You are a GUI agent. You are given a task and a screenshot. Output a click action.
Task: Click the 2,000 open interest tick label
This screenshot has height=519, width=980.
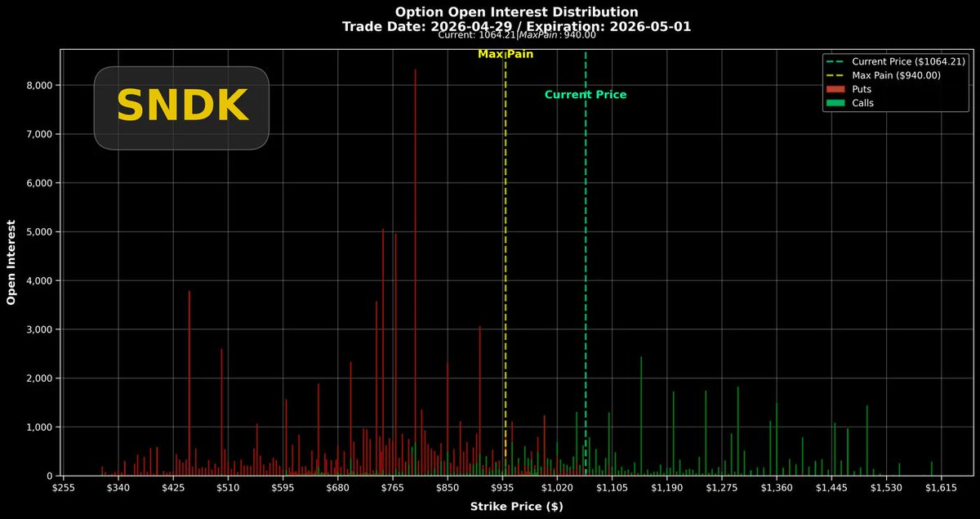pyautogui.click(x=39, y=378)
